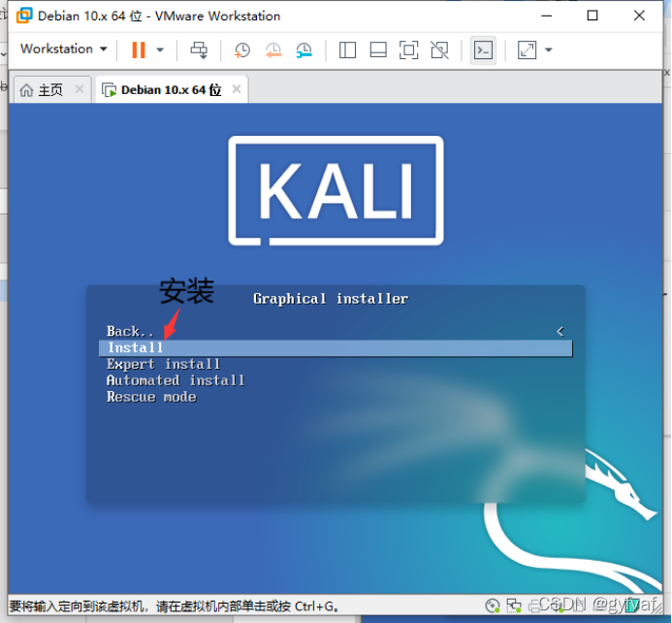Choose the Install boot option
The width and height of the screenshot is (672, 623).
coord(336,348)
